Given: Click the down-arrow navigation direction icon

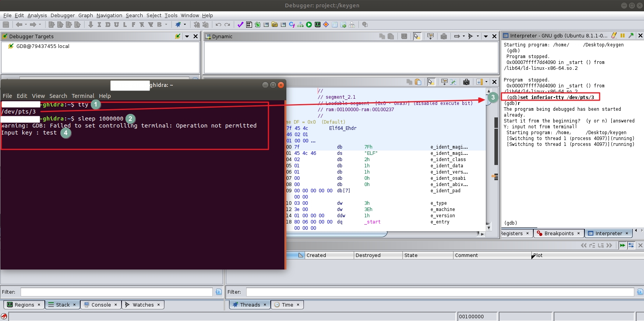Looking at the screenshot, I should coord(91,25).
